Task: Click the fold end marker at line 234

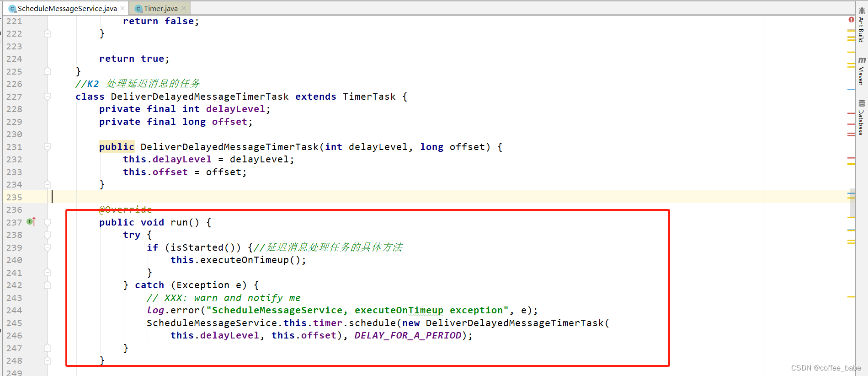Action: 48,184
